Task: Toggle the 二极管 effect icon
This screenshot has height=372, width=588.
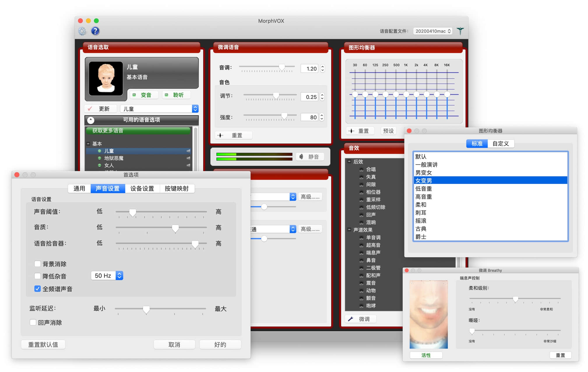Action: 361,268
